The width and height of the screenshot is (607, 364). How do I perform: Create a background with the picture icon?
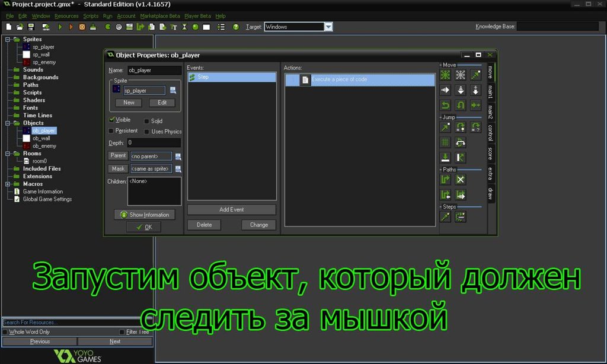(129, 27)
